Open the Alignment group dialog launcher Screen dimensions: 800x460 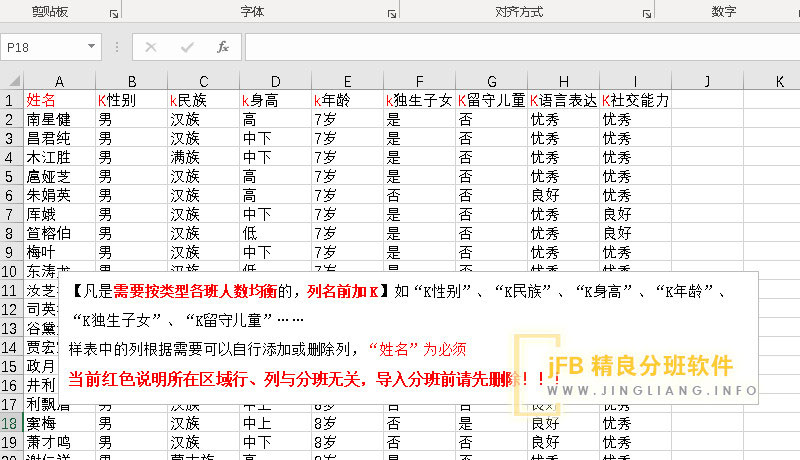coord(647,14)
